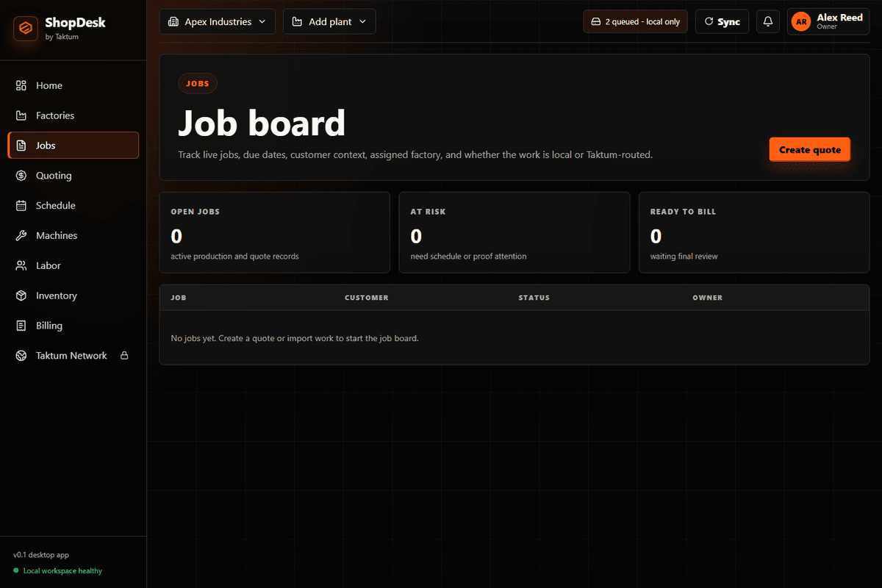Go to Home in sidebar
This screenshot has width=882, height=588.
[x=73, y=85]
